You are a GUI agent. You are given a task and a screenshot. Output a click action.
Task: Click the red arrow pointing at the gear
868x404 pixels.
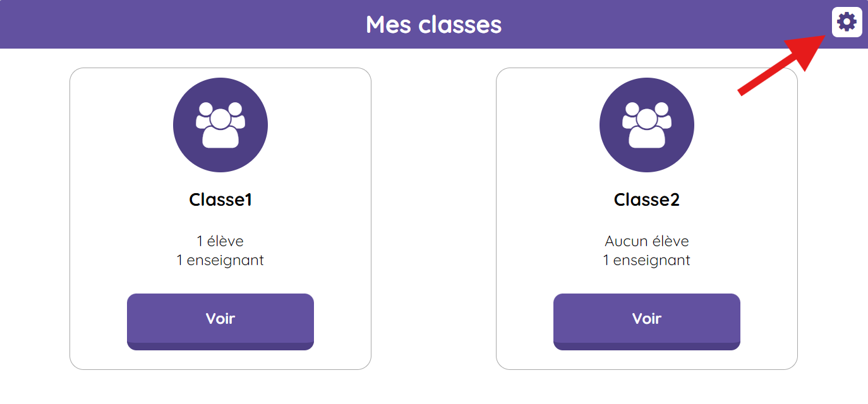pyautogui.click(x=783, y=65)
